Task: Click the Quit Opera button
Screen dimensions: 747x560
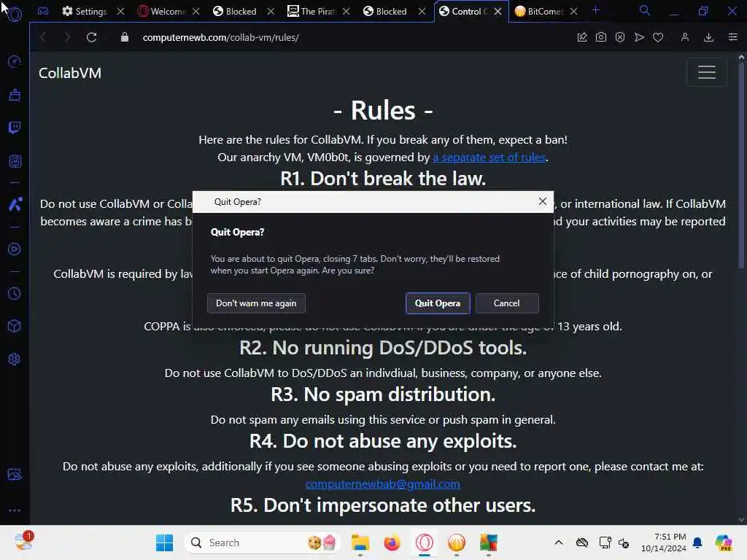Action: click(x=438, y=303)
